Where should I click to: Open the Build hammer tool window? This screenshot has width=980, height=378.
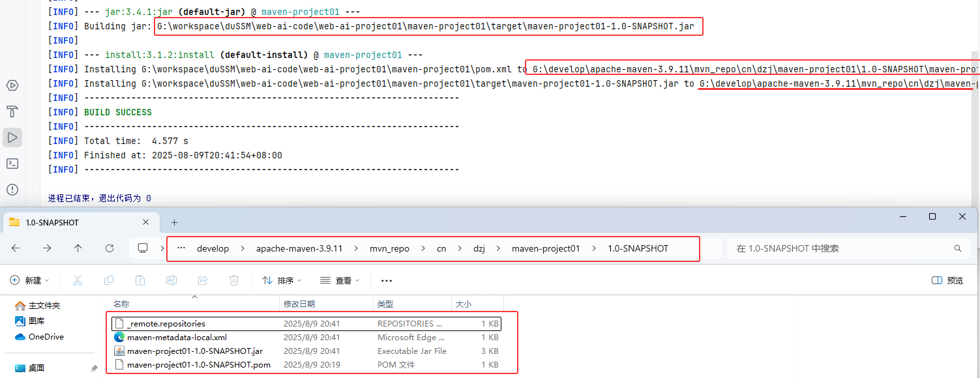[x=12, y=111]
